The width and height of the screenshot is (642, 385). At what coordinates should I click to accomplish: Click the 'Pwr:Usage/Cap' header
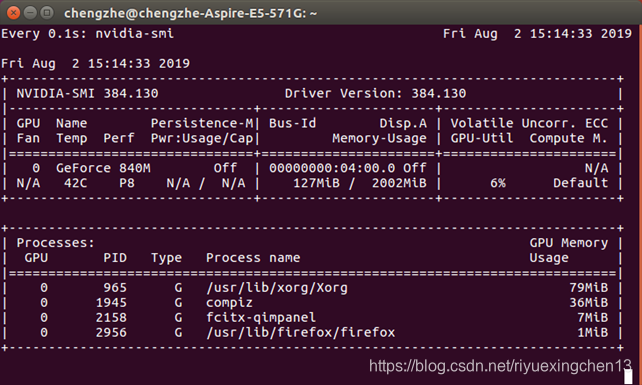pos(202,138)
